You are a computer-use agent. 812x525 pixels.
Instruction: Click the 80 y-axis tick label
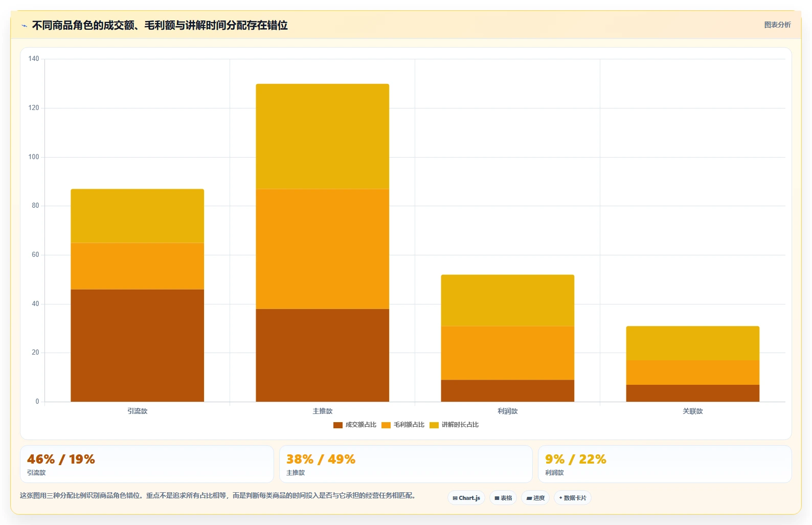point(35,206)
